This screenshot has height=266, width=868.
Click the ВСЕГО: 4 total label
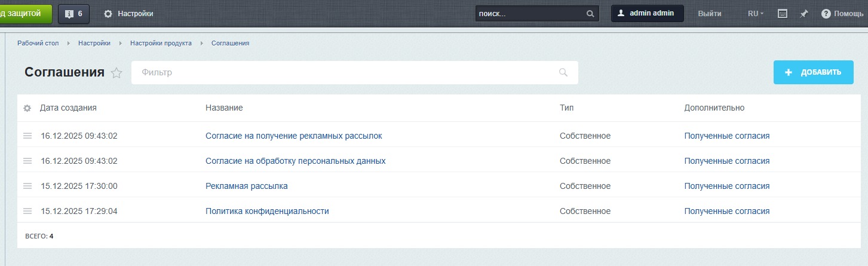pos(39,236)
